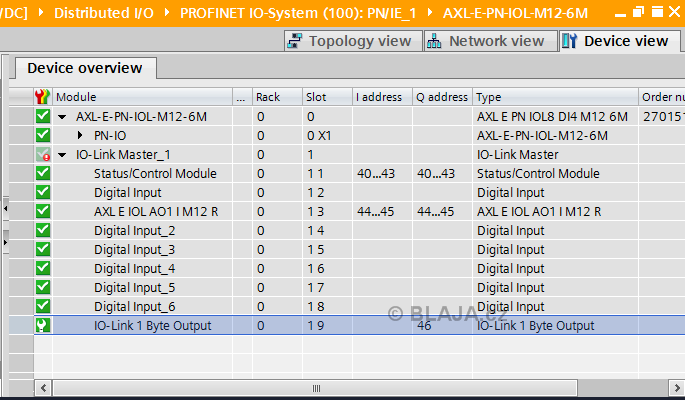The height and width of the screenshot is (400, 685).
Task: Click green check icon for AXL E IOL AO1 row
Action: (43, 211)
